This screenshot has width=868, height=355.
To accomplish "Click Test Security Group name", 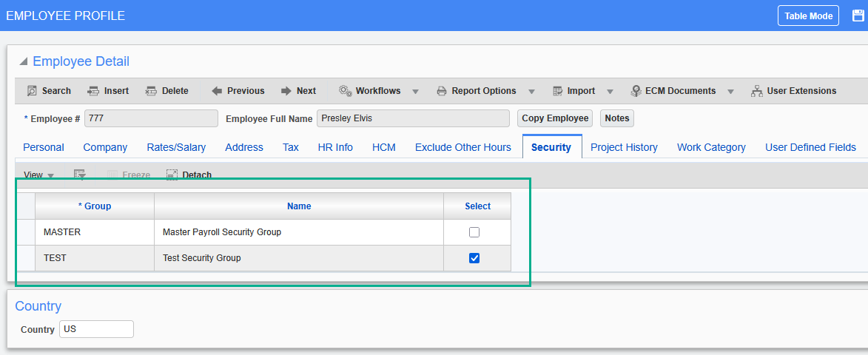I will [202, 257].
